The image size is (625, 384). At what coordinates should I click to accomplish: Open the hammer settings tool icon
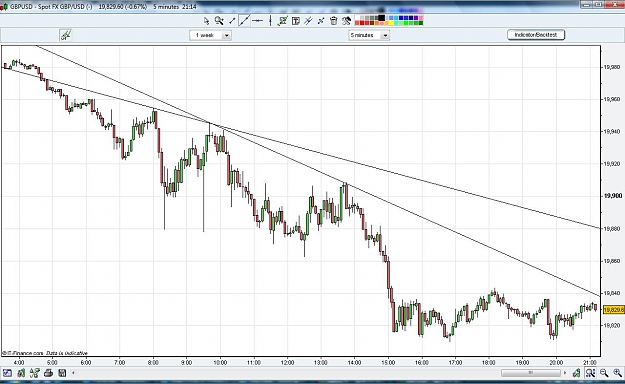tap(346, 21)
